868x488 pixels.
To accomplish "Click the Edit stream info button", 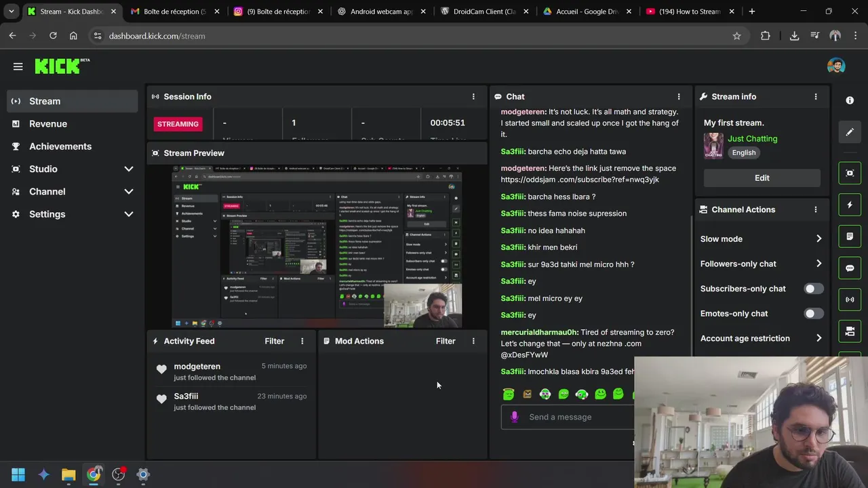I will pyautogui.click(x=762, y=178).
